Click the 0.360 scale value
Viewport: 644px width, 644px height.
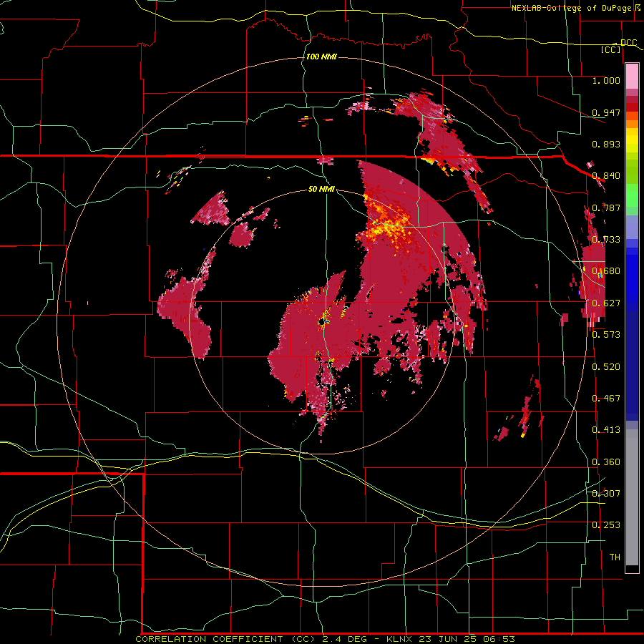[606, 462]
